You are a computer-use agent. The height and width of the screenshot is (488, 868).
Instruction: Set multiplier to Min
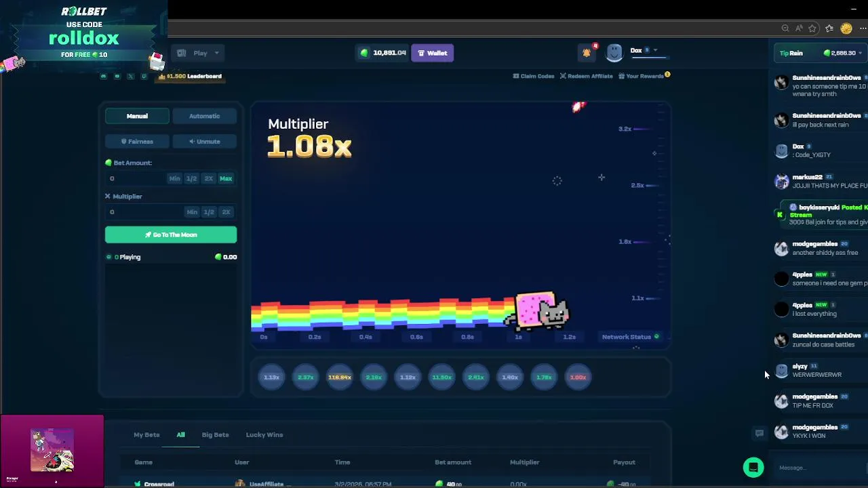(x=192, y=212)
